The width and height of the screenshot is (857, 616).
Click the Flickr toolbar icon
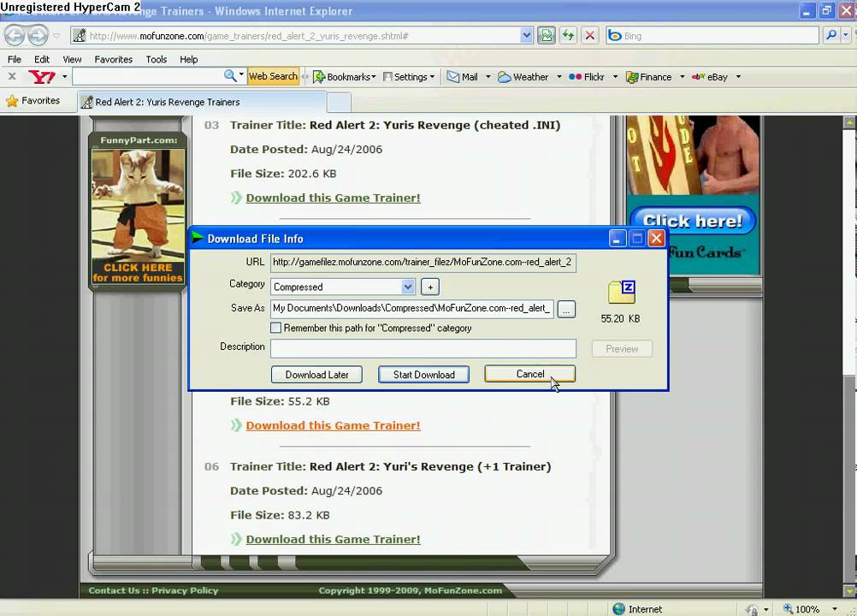tap(575, 77)
